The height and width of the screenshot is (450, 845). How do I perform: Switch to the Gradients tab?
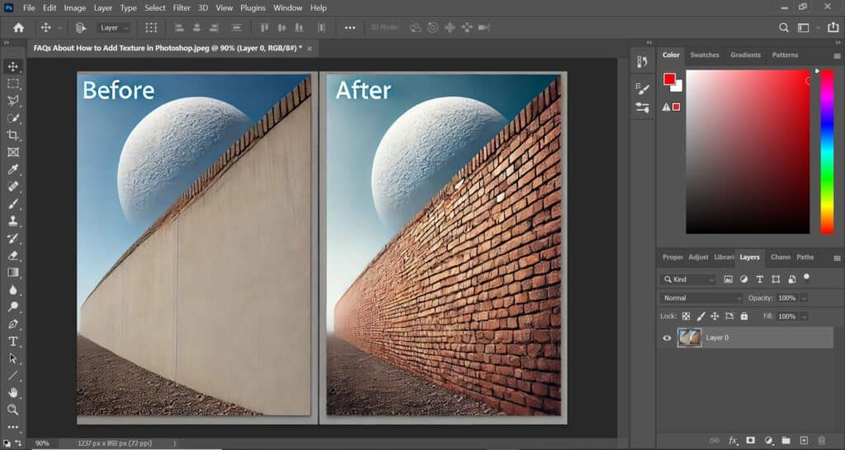pyautogui.click(x=745, y=55)
